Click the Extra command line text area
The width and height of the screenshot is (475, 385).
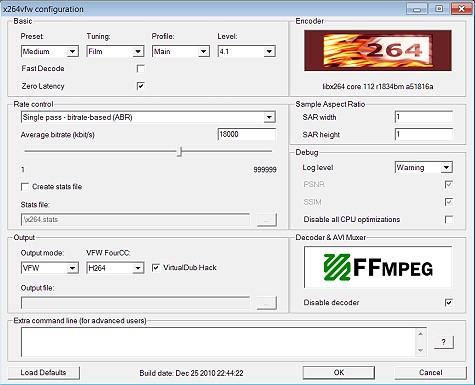coord(218,342)
